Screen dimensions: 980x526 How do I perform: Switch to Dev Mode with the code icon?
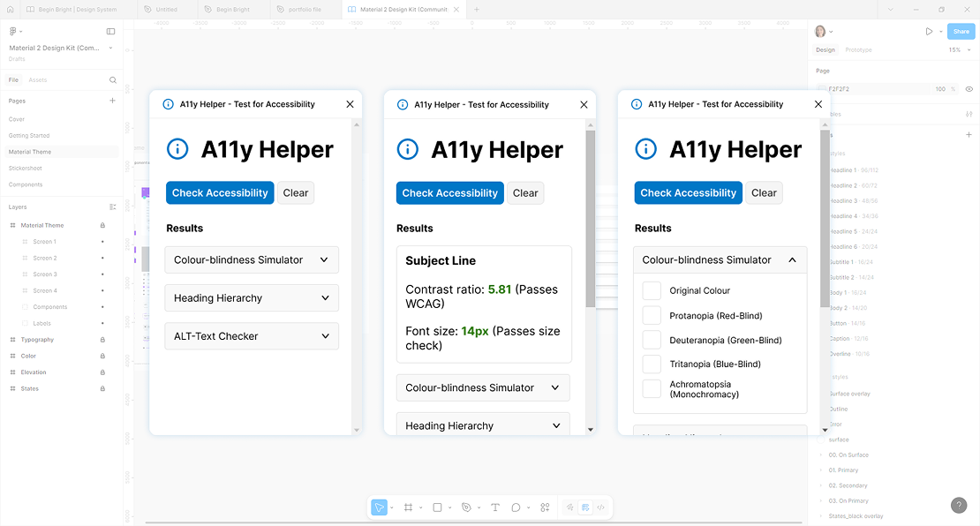[x=600, y=507]
